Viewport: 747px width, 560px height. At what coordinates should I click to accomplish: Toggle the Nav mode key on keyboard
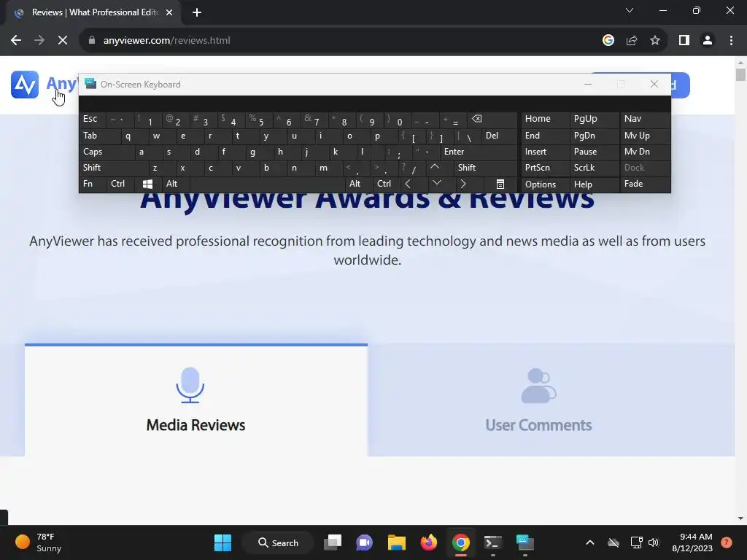point(645,120)
